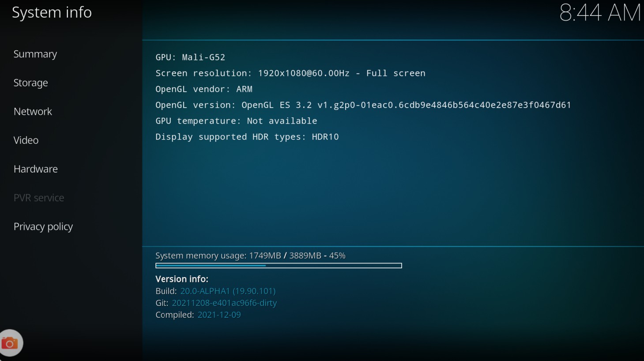The width and height of the screenshot is (644, 361).
Task: Open the Privacy policy page
Action: 43,226
